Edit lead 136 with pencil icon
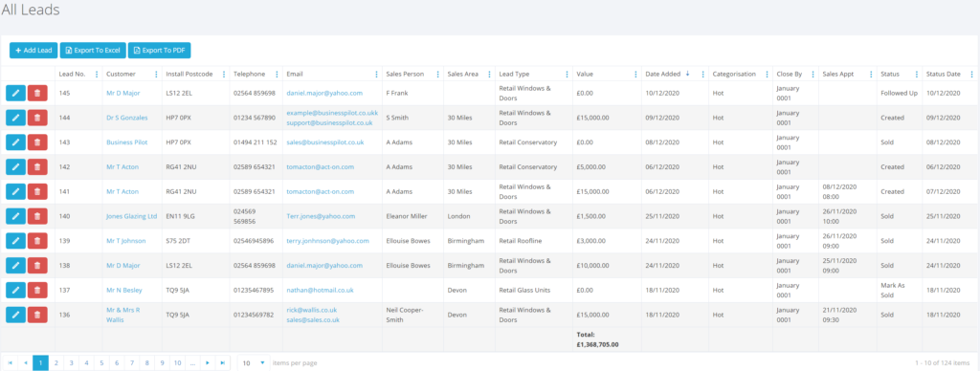The width and height of the screenshot is (980, 371). [15, 315]
